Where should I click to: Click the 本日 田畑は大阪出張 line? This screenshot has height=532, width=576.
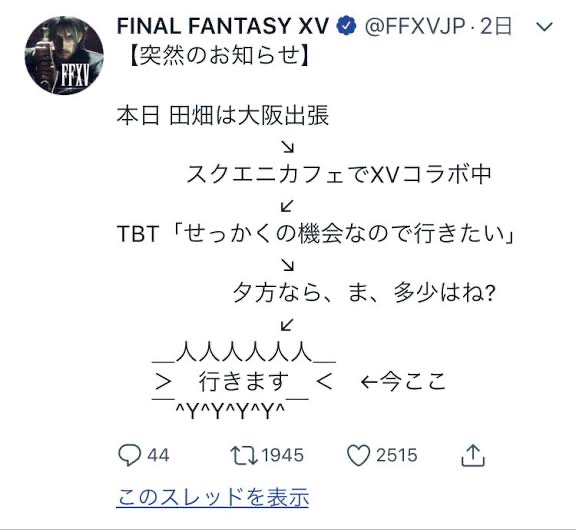(x=223, y=115)
